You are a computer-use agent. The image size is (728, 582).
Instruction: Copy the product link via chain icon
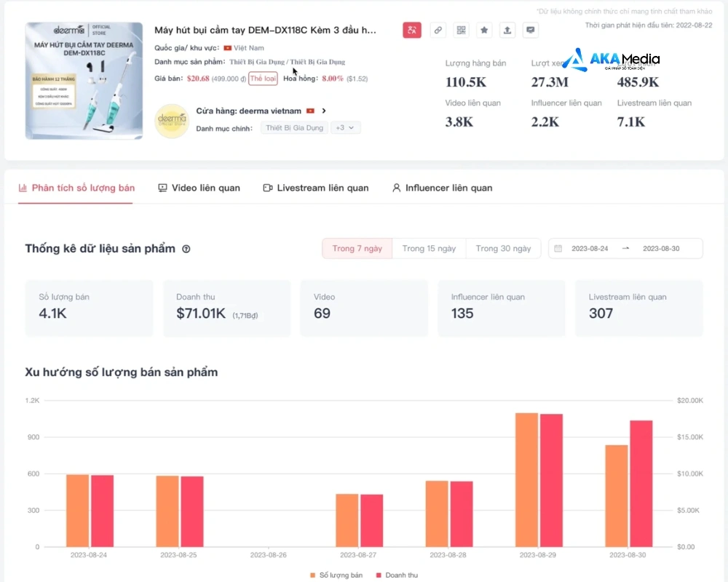point(438,31)
